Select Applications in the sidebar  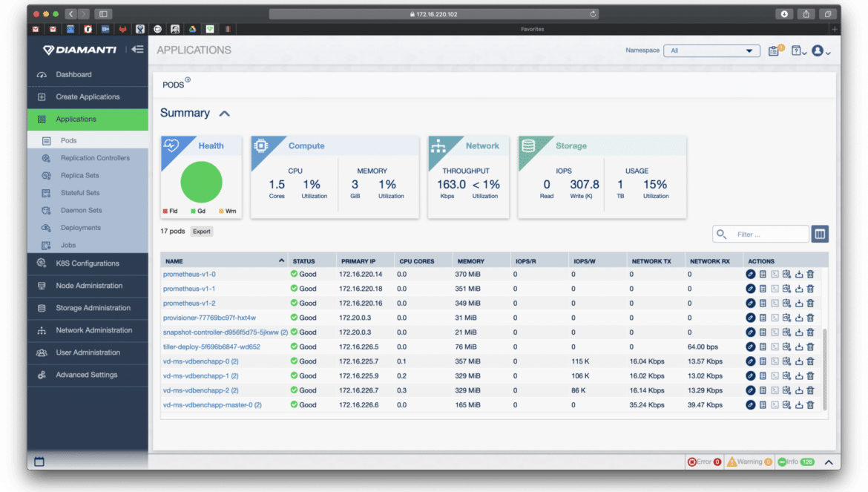pyautogui.click(x=88, y=119)
